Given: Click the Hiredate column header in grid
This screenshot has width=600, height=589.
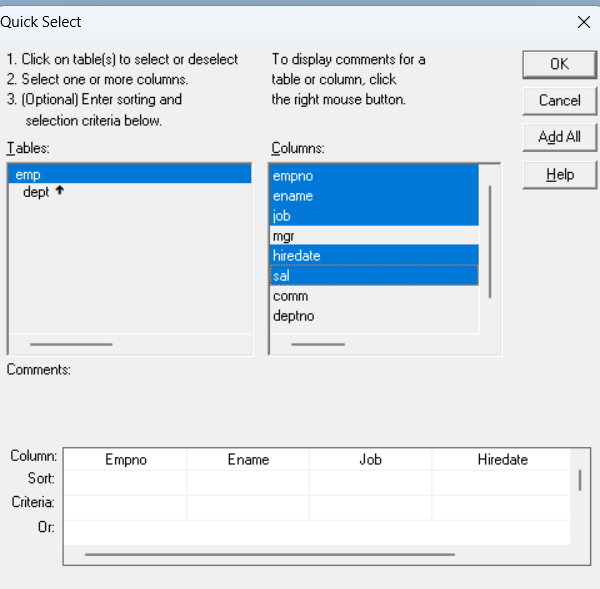Looking at the screenshot, I should coord(501,459).
